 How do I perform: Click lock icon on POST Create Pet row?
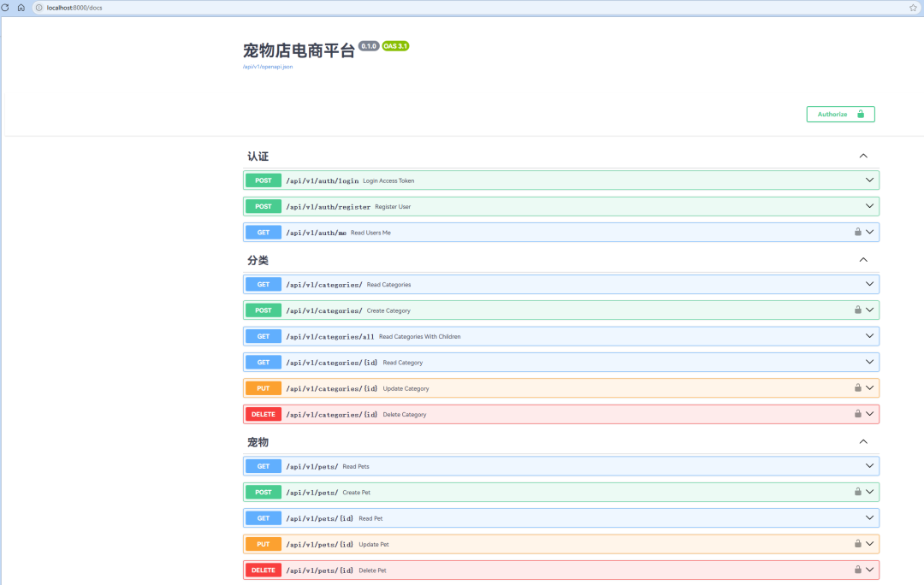pyautogui.click(x=857, y=492)
